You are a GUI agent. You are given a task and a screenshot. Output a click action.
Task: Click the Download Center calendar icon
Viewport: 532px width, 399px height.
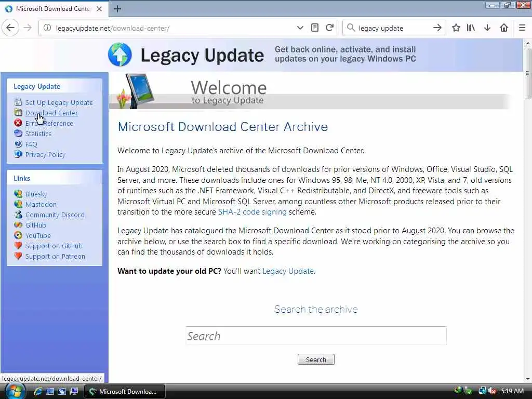click(18, 112)
